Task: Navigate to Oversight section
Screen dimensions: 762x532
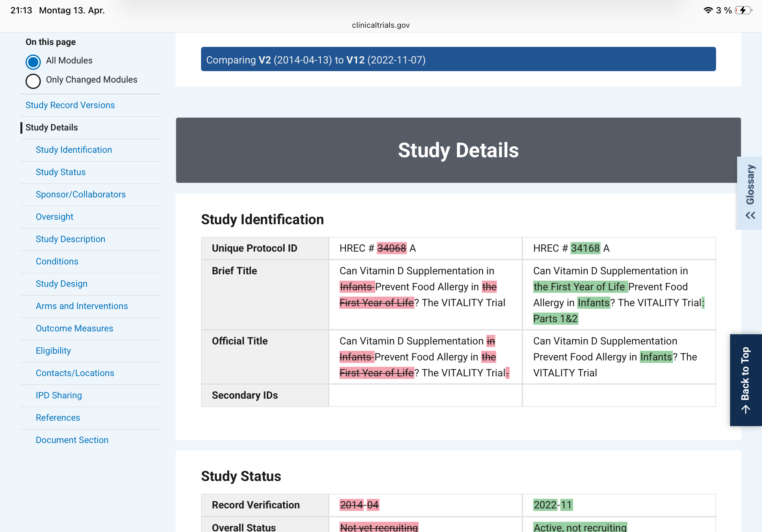Action: point(55,217)
